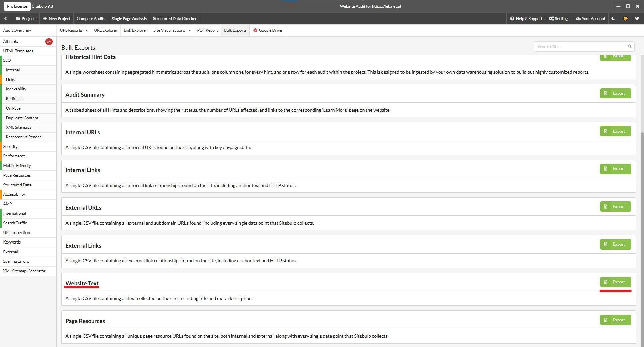Select the Bulk Exports tab

[235, 30]
